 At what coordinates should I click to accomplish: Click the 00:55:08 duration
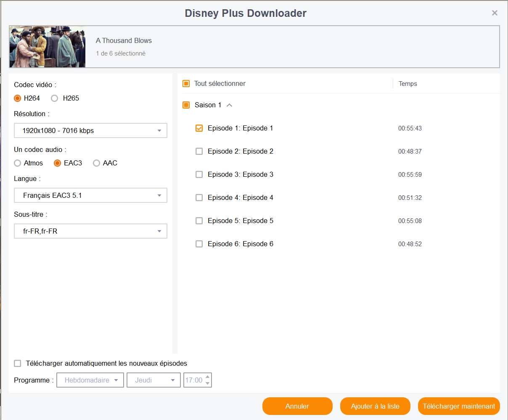pyautogui.click(x=410, y=221)
